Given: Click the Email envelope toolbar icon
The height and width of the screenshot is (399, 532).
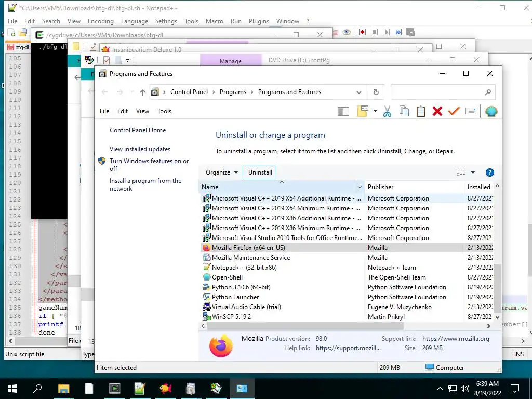Looking at the screenshot, I should pos(470,111).
